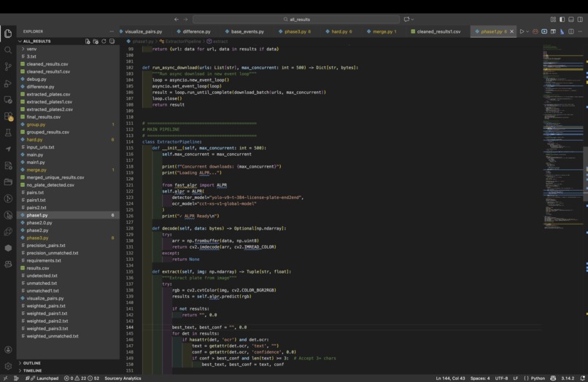Open the Manage settings gear
Image resolution: width=588 pixels, height=382 pixels.
coord(8,366)
